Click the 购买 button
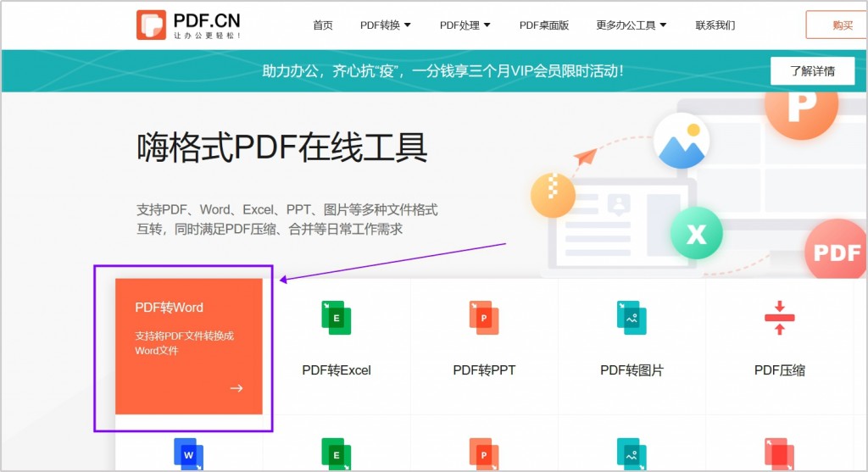This screenshot has height=472, width=868. (837, 25)
